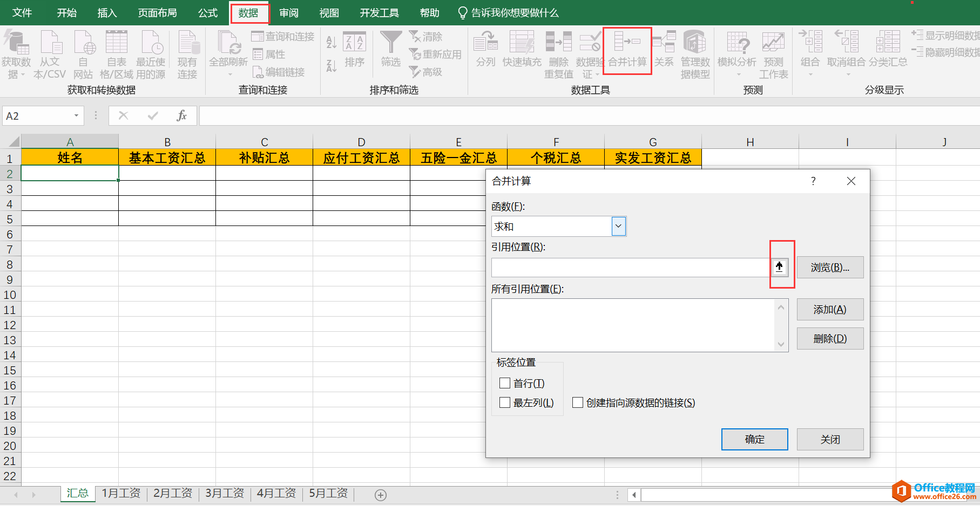Collapse dialog with the range selector arrow
The width and height of the screenshot is (980, 506).
coord(779,266)
